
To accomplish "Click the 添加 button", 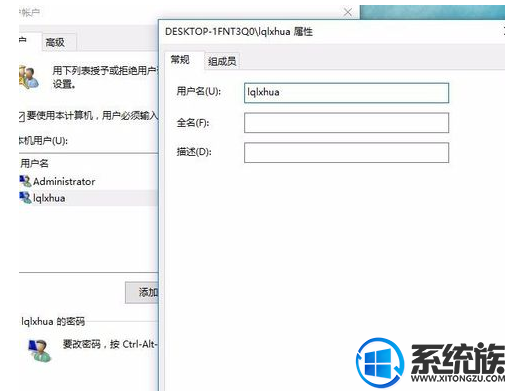I will 142,292.
